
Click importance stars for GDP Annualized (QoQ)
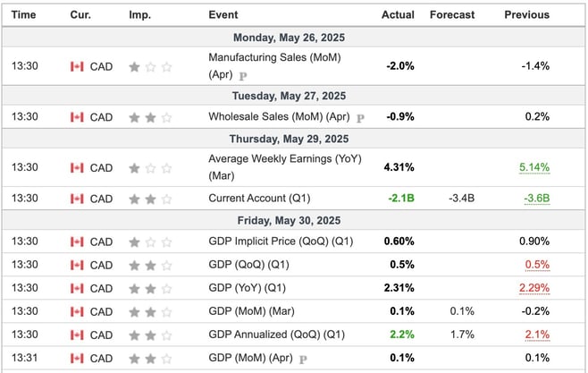(x=150, y=335)
